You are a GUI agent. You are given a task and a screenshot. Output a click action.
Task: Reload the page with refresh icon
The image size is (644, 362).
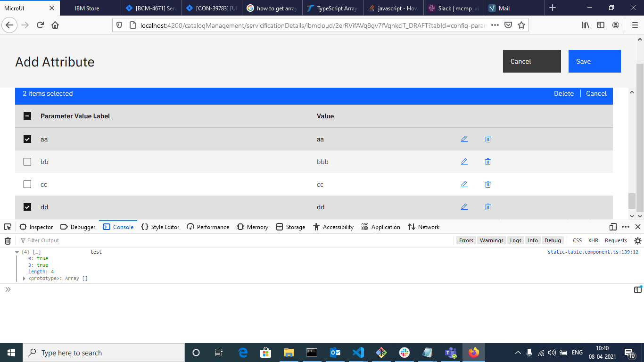click(41, 25)
